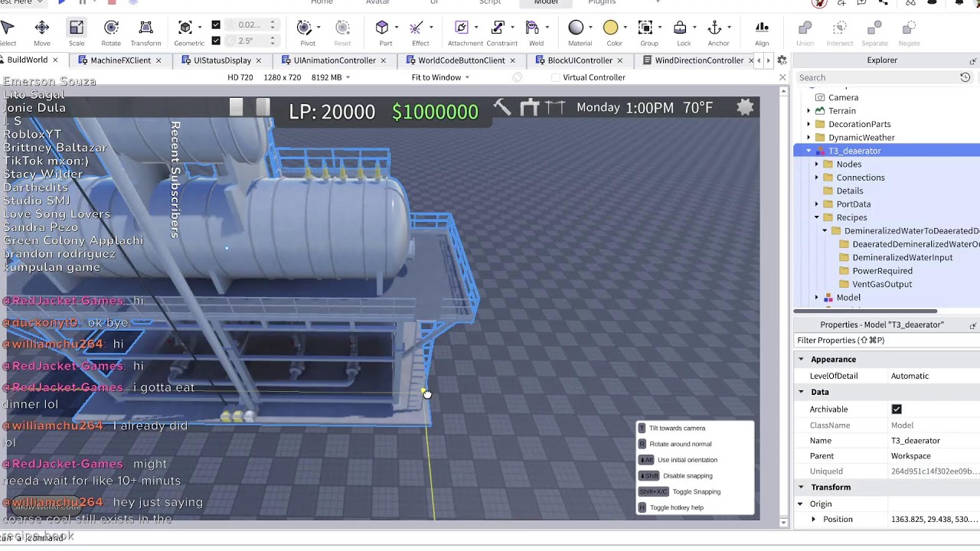Collapse the Recipes folder
The image size is (980, 551).
coord(816,217)
